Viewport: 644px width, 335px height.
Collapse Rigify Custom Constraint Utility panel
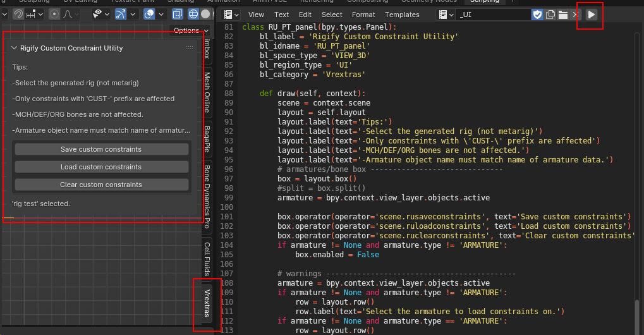click(x=15, y=48)
